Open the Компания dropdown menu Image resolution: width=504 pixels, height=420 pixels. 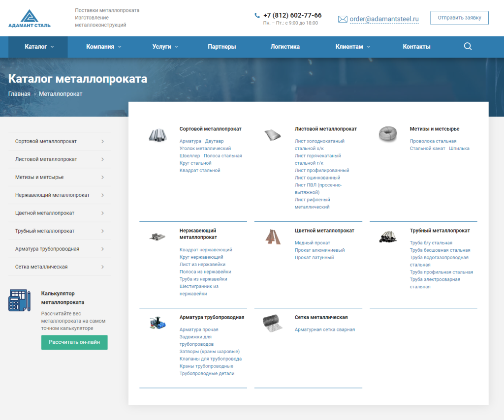[x=103, y=47]
